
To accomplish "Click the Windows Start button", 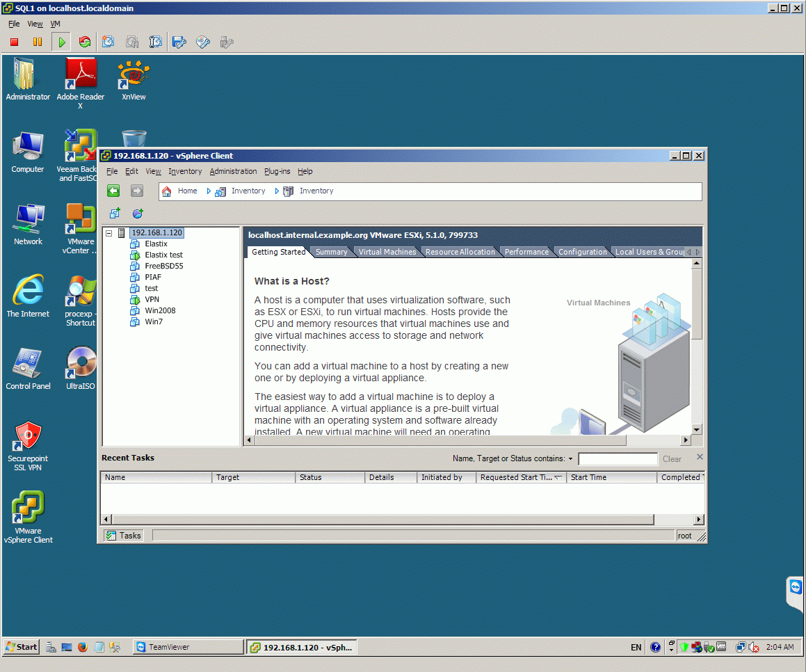I will 22,647.
